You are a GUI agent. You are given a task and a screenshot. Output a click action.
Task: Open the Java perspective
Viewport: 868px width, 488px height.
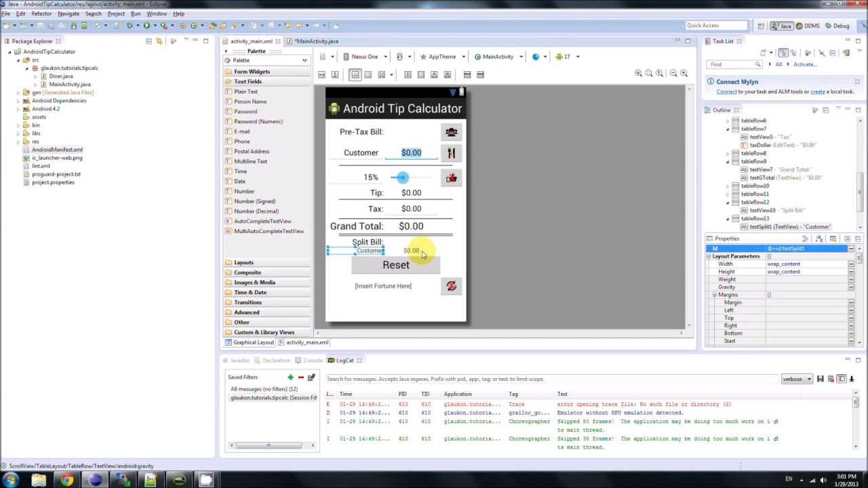pyautogui.click(x=781, y=26)
